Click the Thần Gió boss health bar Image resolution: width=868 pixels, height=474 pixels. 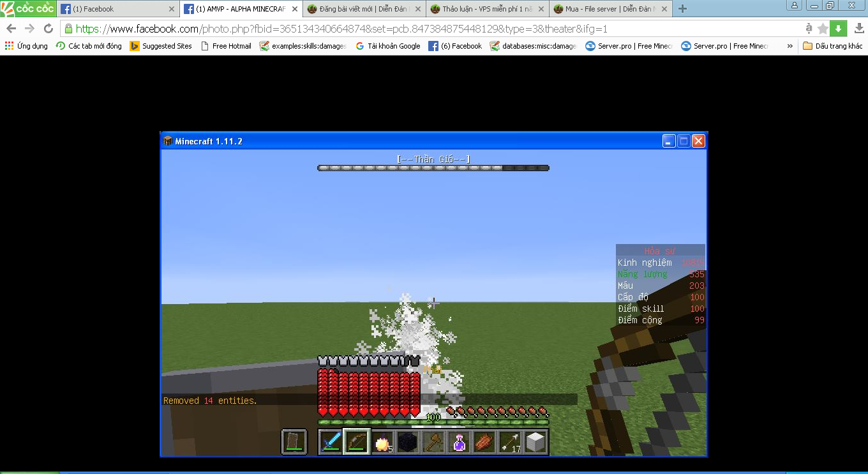coord(433,168)
